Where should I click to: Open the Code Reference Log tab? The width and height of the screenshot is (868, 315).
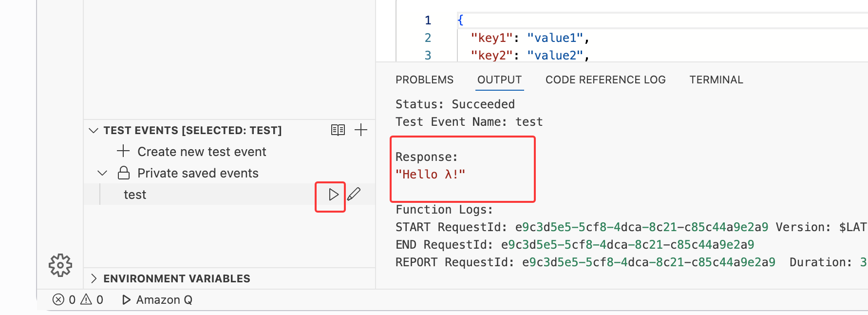coord(605,80)
